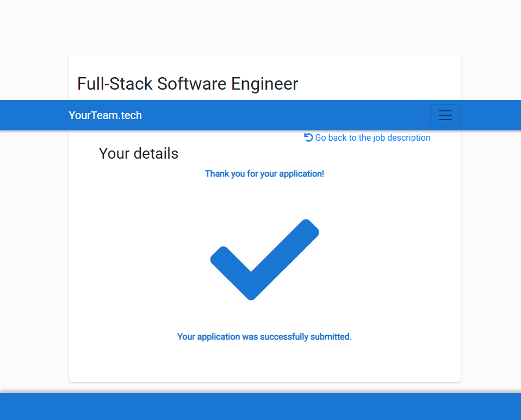This screenshot has height=420, width=521.
Task: Click the large blue checkmark icon
Action: tap(264, 259)
